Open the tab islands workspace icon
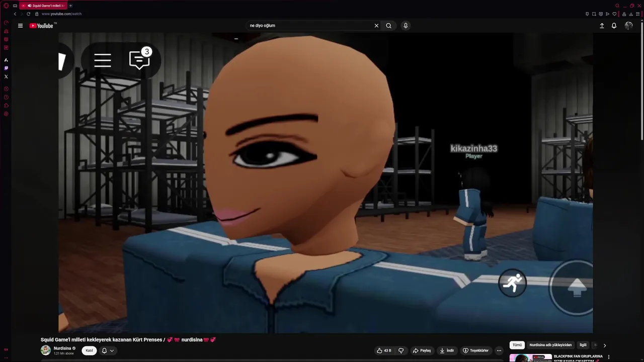The height and width of the screenshot is (362, 644). point(15,6)
